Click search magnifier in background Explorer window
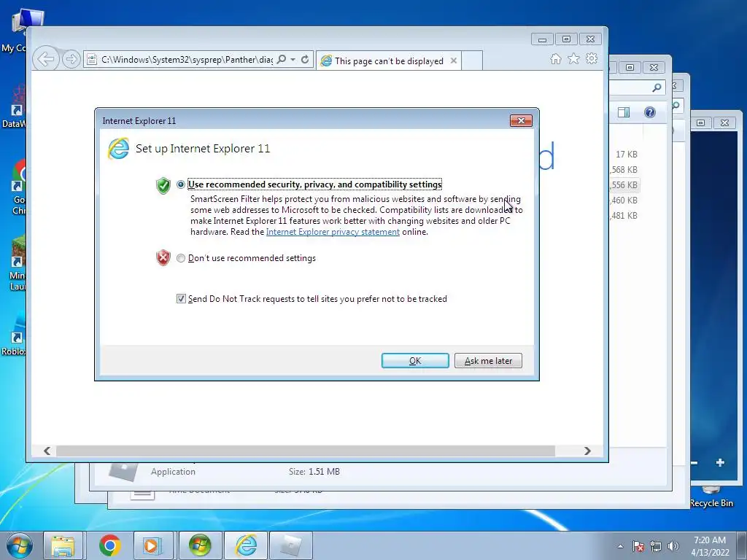The height and width of the screenshot is (560, 747). click(x=657, y=87)
